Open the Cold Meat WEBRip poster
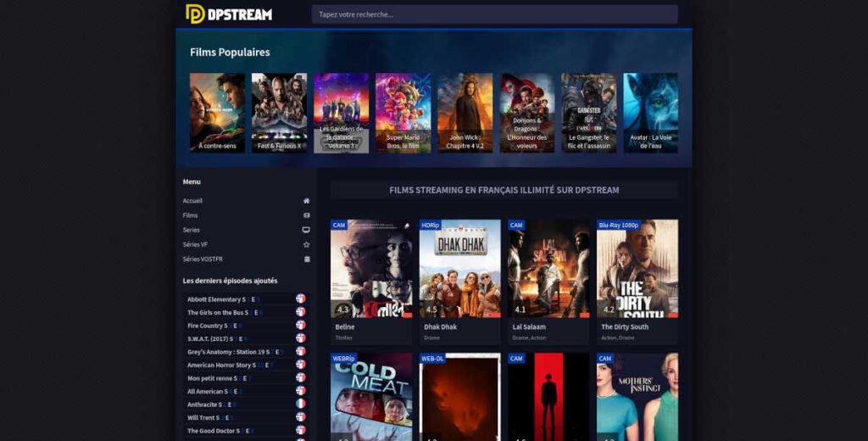Screen dimensions: 868x441 pos(371,397)
